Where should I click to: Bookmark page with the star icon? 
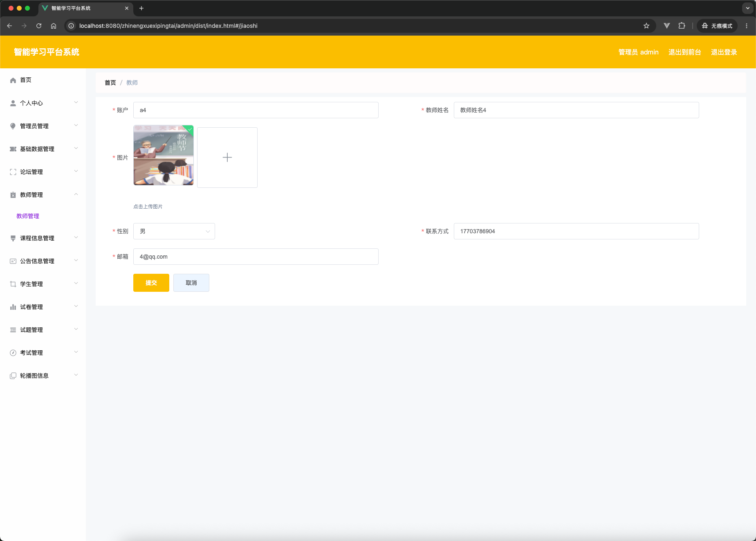(x=646, y=26)
